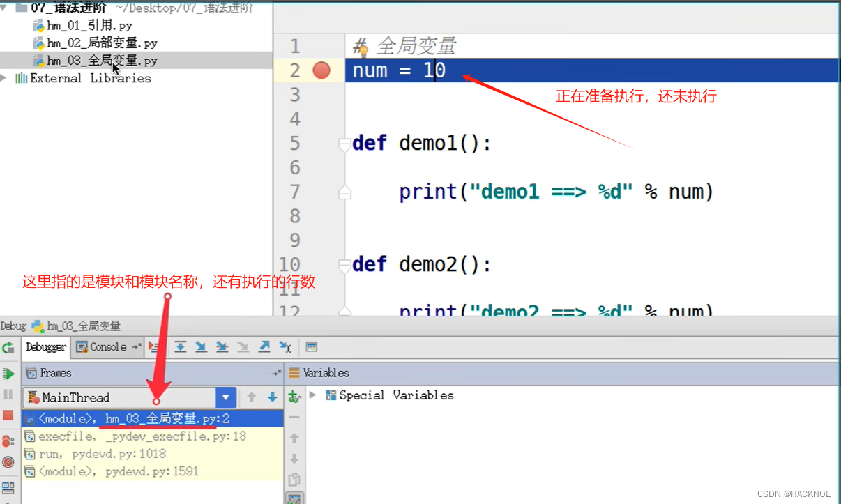Click intention lightbulb icon on line 1
The height and width of the screenshot is (504, 841).
[363, 51]
